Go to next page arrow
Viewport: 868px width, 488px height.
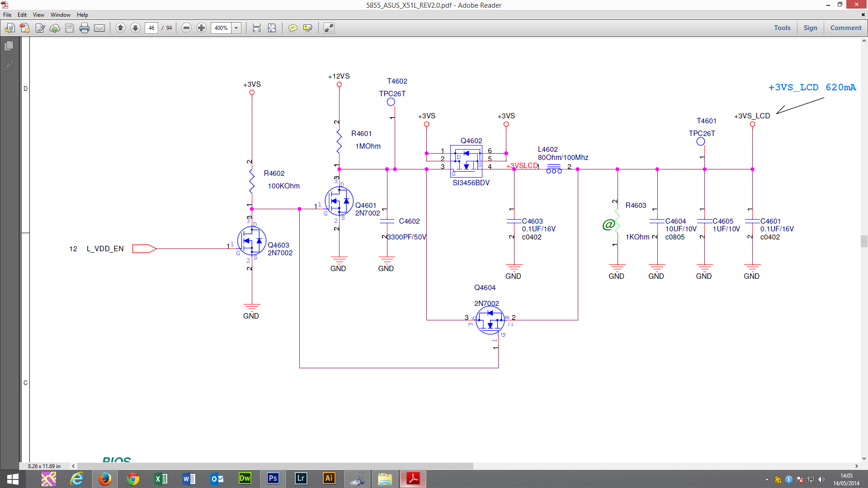(x=135, y=28)
